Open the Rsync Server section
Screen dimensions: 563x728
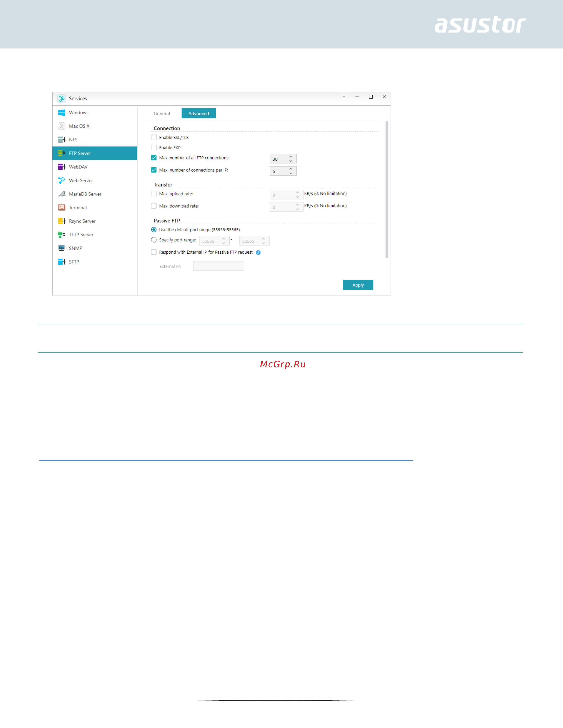pyautogui.click(x=95, y=221)
